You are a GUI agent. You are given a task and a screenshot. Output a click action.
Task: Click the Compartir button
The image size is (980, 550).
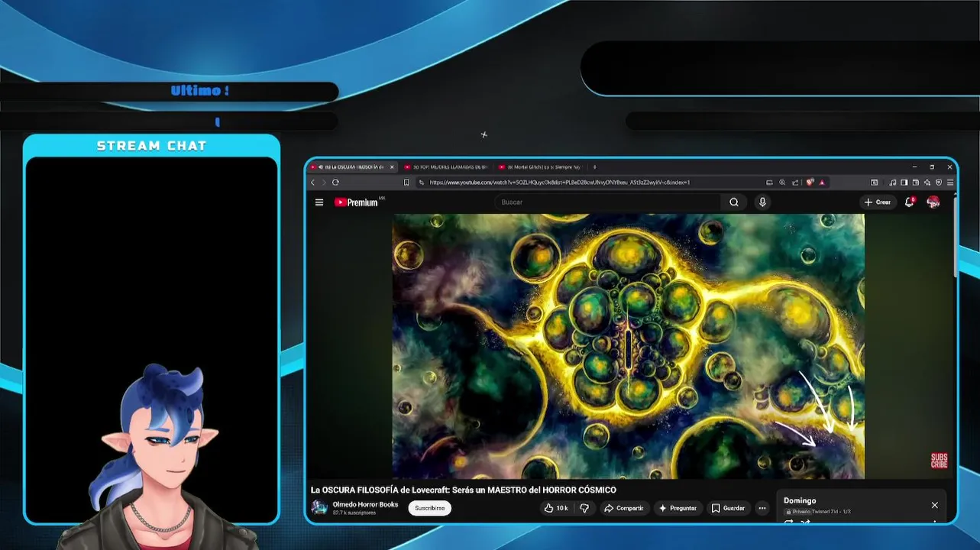point(624,508)
